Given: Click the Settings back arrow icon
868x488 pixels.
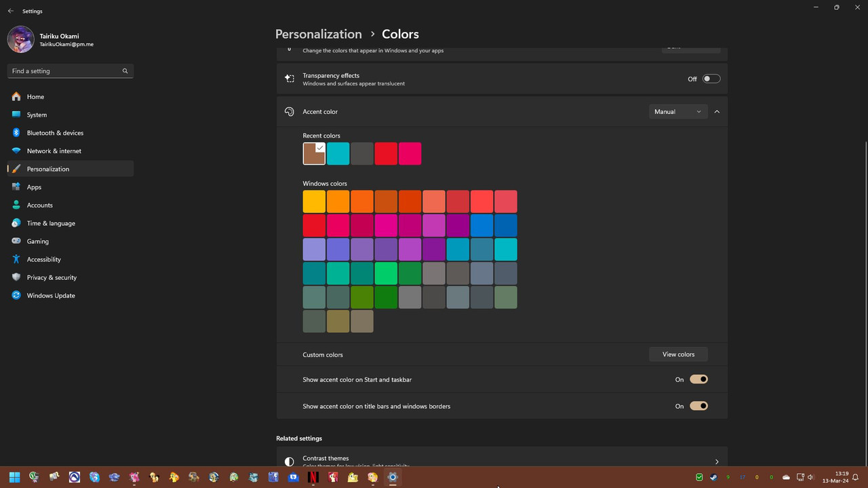Looking at the screenshot, I should point(10,11).
